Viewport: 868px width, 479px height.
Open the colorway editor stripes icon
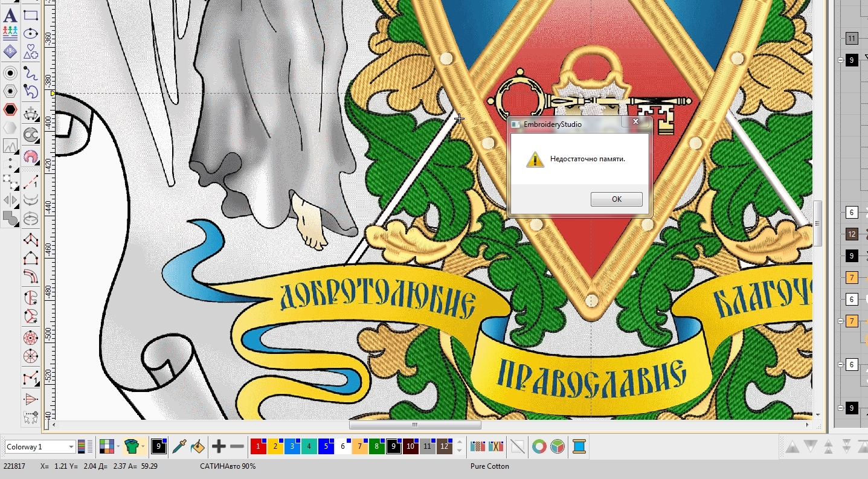pyautogui.click(x=85, y=447)
